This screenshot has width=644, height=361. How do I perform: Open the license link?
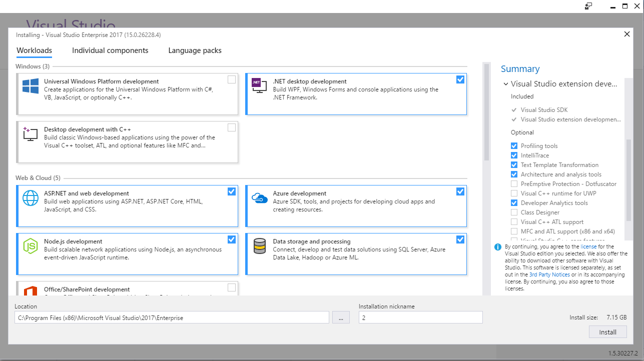588,246
